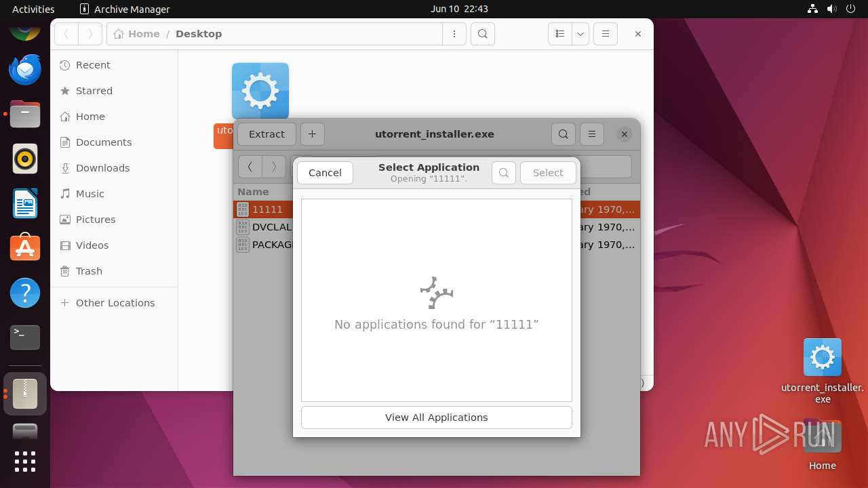Open Pictures in Files sidebar
The height and width of the screenshot is (488, 868).
coord(114,220)
